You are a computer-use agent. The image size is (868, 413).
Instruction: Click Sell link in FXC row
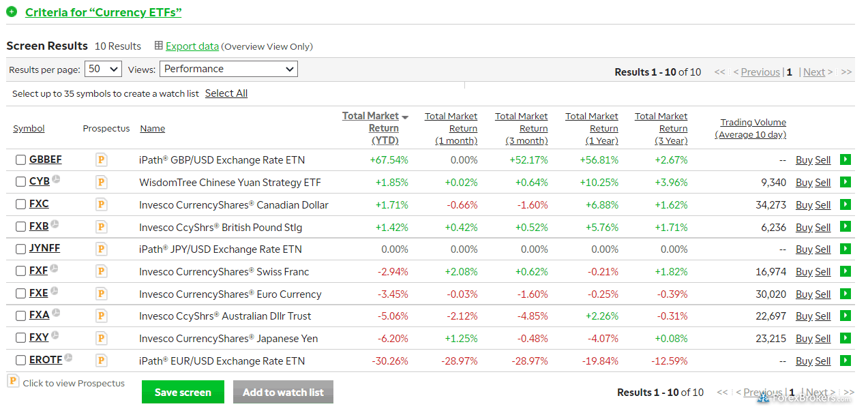point(823,204)
